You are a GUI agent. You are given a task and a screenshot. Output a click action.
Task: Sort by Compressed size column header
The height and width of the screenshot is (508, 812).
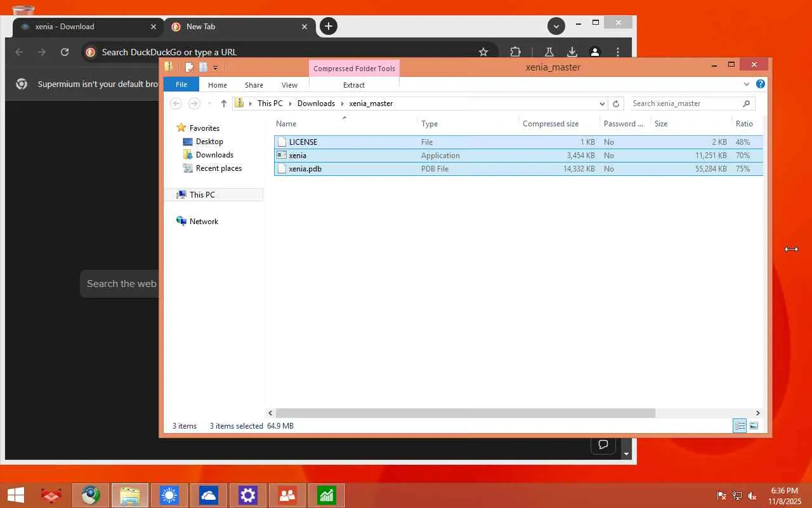(x=559, y=124)
